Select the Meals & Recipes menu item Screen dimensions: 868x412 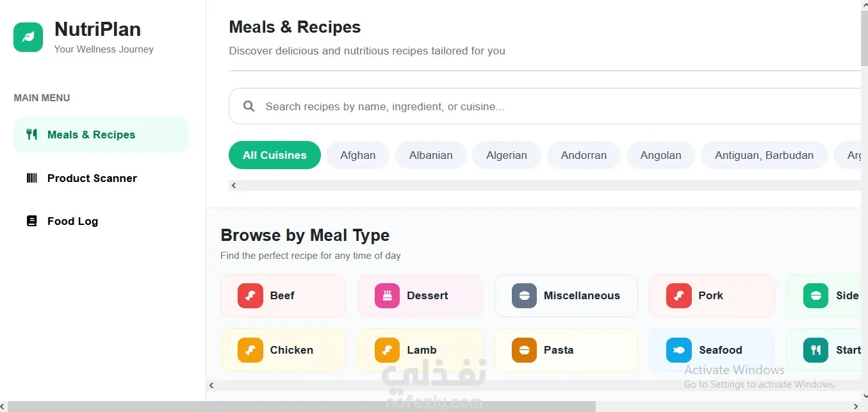coord(101,135)
